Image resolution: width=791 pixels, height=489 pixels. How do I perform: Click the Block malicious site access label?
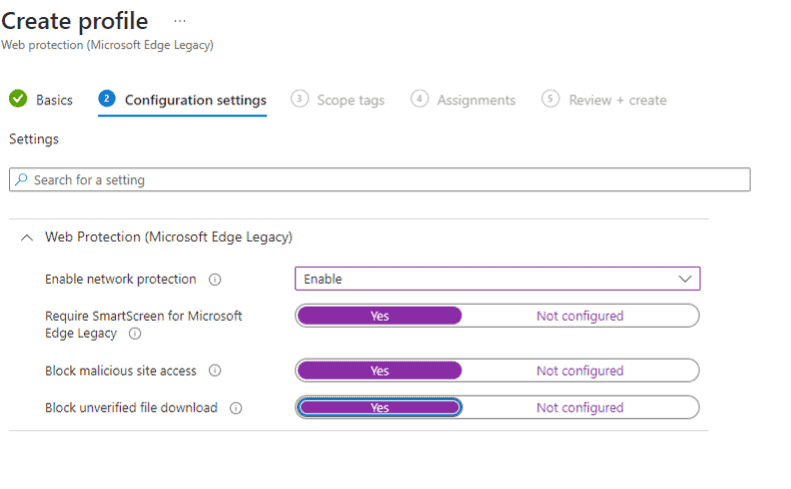tap(121, 371)
